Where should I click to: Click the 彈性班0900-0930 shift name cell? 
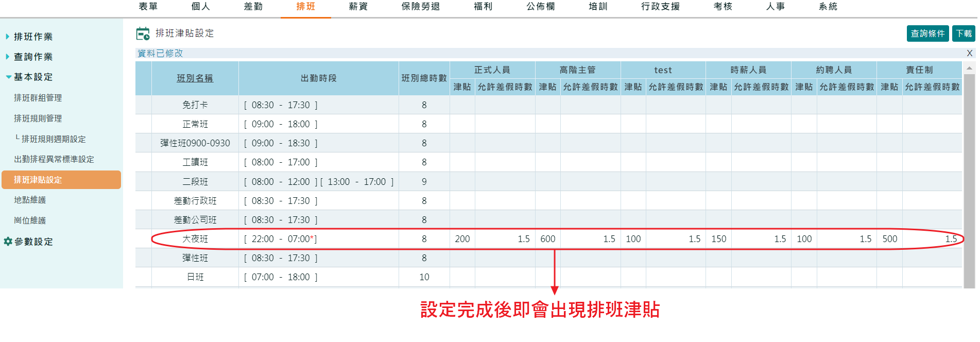click(x=195, y=143)
